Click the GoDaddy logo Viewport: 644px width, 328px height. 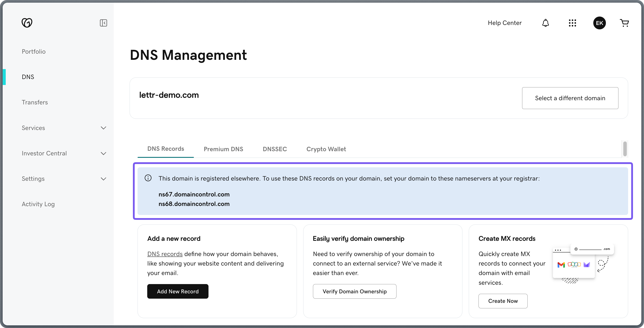click(x=28, y=23)
